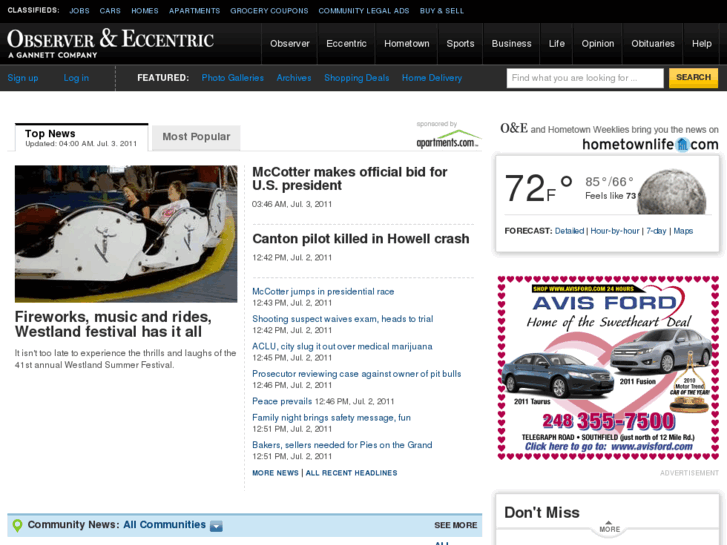Open the Obituaries section

click(x=653, y=44)
